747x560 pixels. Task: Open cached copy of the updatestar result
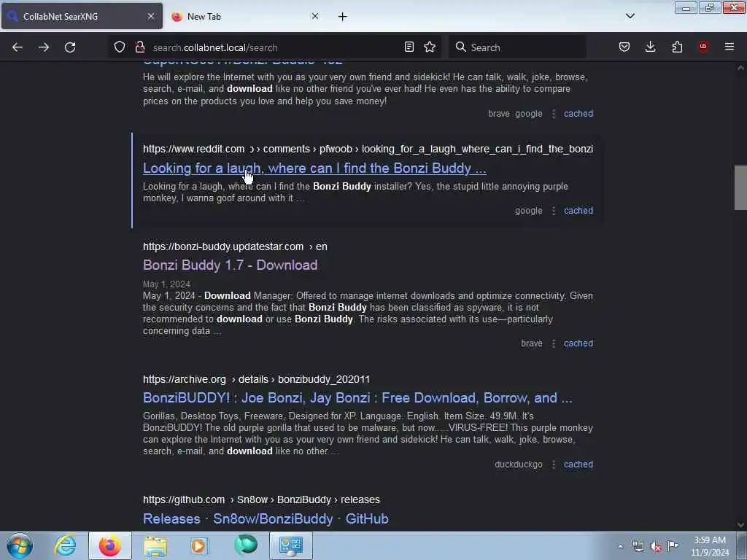click(578, 343)
